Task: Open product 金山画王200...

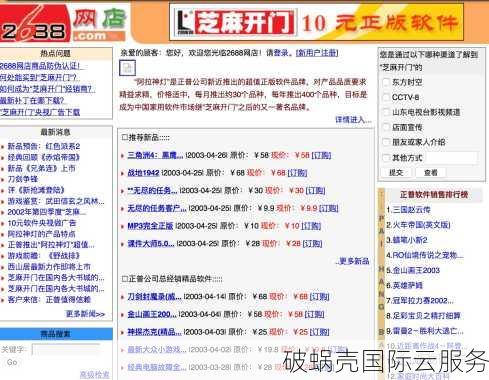Action: (x=152, y=314)
